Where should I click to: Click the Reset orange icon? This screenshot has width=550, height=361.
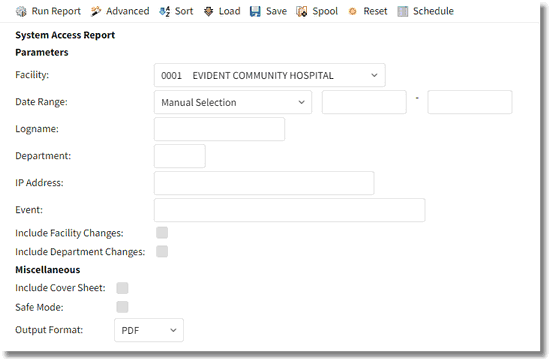[x=353, y=12]
